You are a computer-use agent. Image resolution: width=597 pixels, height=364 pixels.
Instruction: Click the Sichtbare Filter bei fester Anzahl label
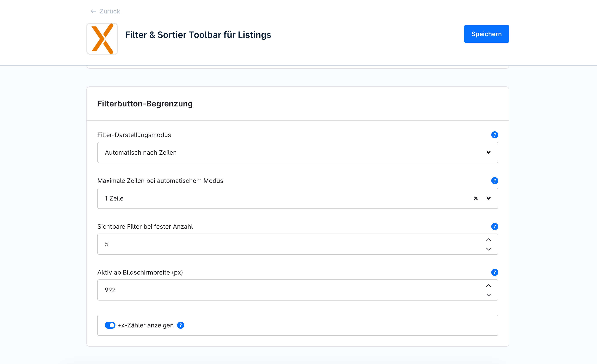[x=145, y=226]
